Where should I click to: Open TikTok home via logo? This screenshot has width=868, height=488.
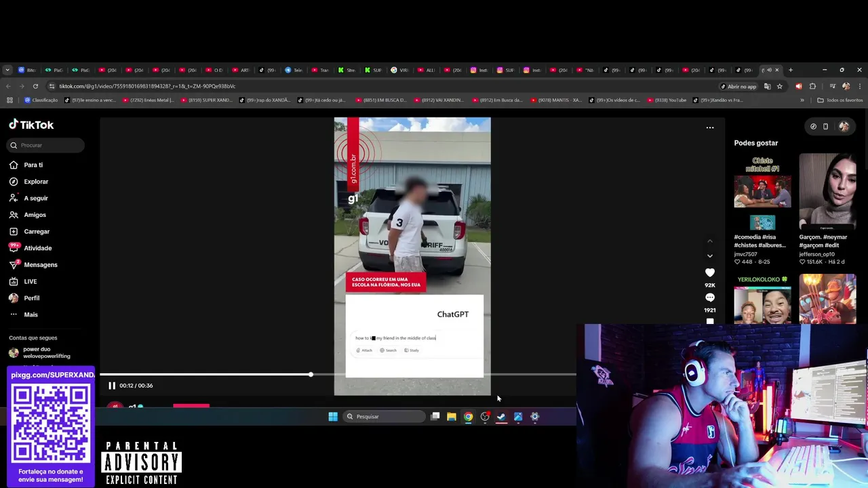31,125
